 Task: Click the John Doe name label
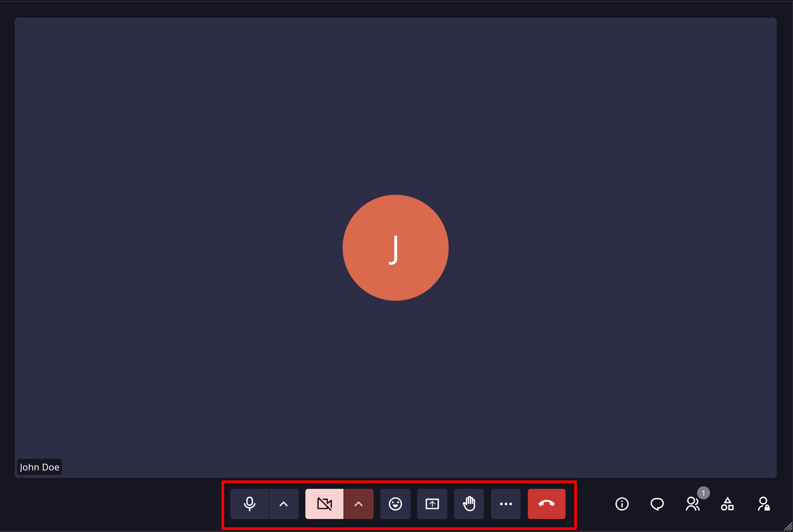[39, 467]
